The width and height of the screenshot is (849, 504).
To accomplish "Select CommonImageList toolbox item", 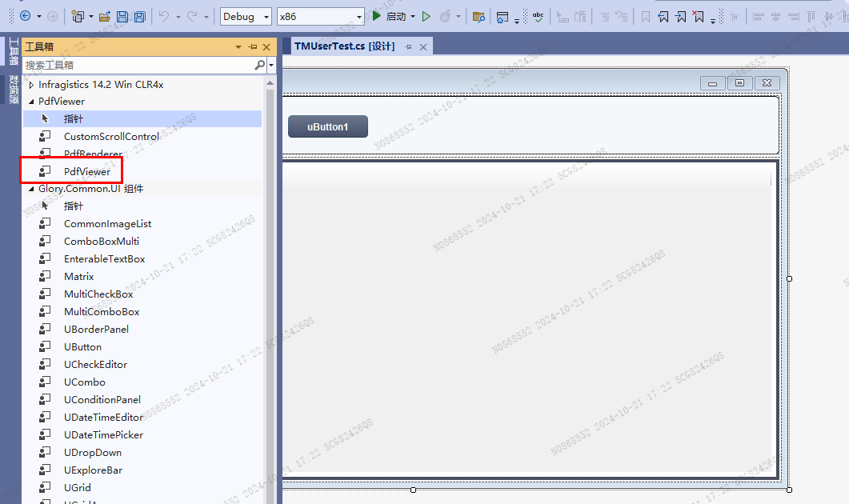I will coord(142,223).
